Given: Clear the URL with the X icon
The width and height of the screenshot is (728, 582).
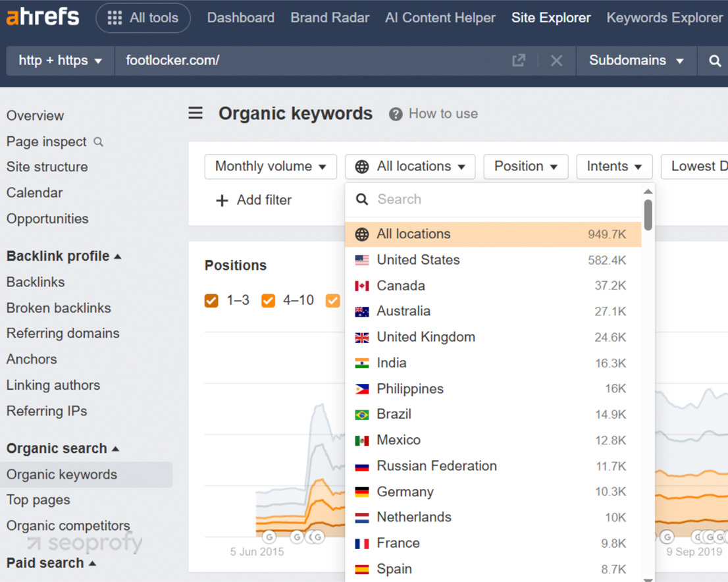Looking at the screenshot, I should click(x=556, y=61).
